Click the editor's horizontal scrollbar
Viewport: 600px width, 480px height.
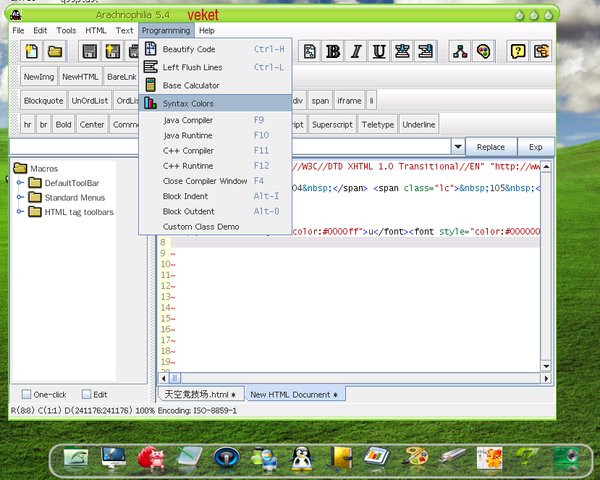(x=350, y=378)
